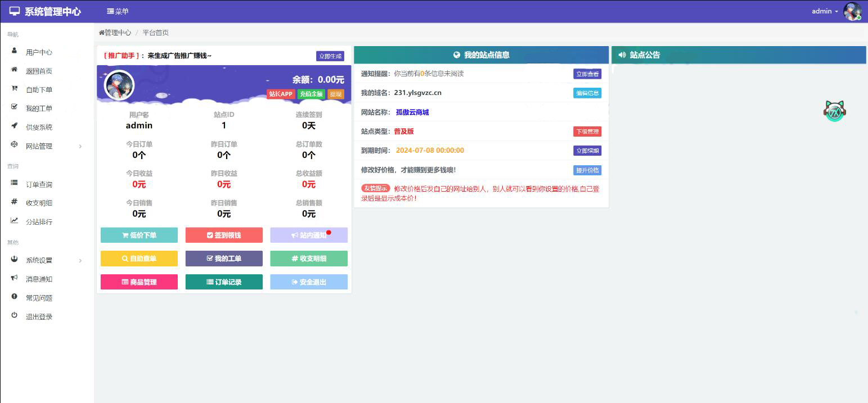Click 立即续期 to renew the site
Image resolution: width=868 pixels, height=403 pixels.
tap(587, 150)
